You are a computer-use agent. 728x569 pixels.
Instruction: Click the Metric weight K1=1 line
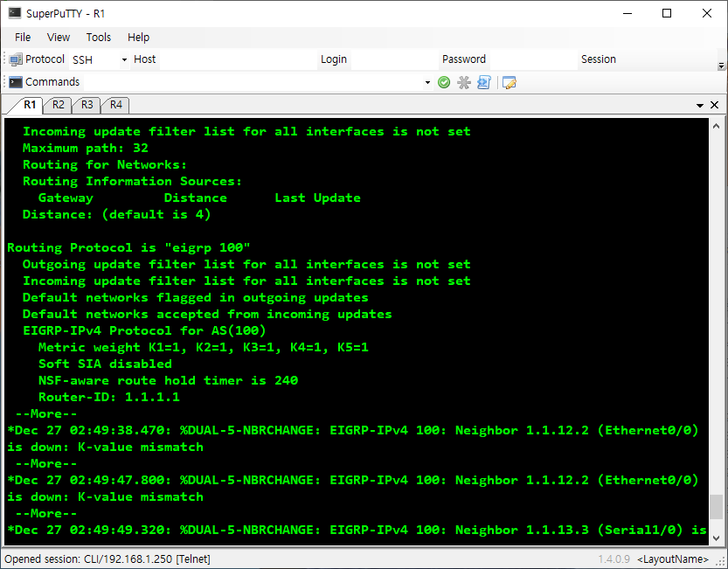204,348
